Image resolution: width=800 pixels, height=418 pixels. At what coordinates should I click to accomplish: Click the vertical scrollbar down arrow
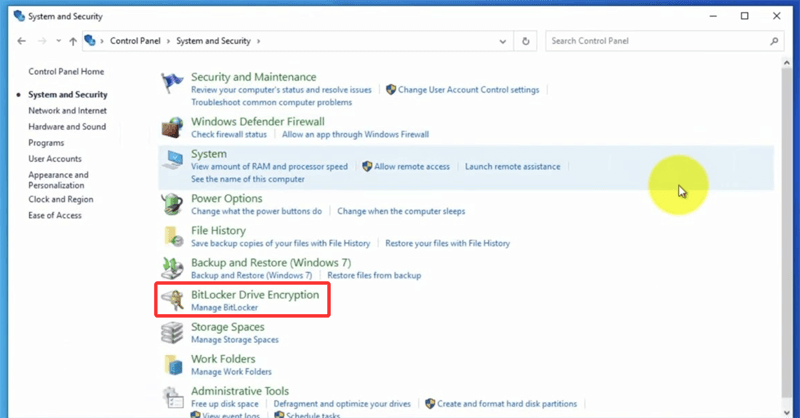pyautogui.click(x=787, y=412)
